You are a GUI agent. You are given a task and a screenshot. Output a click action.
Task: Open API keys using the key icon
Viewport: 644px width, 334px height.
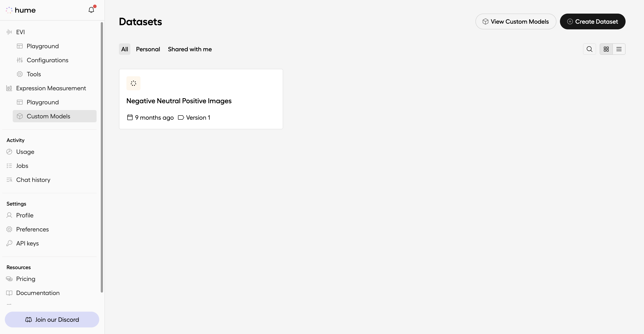[9, 243]
